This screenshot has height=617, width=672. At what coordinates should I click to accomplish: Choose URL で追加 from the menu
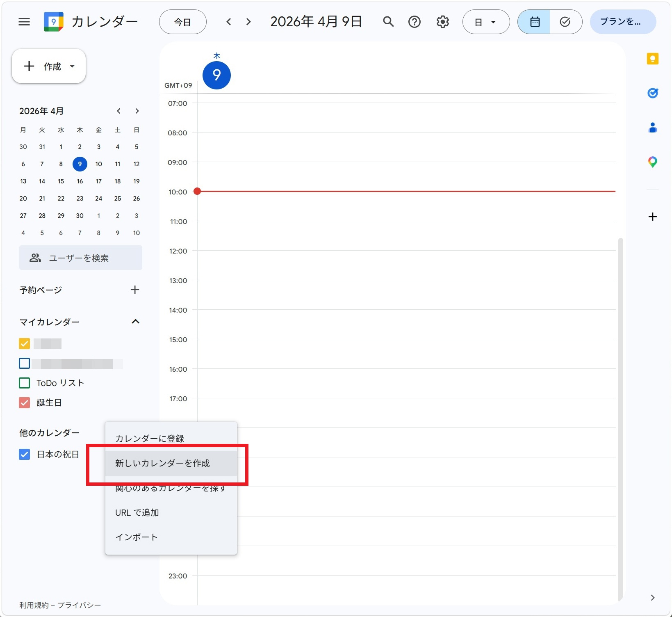137,512
